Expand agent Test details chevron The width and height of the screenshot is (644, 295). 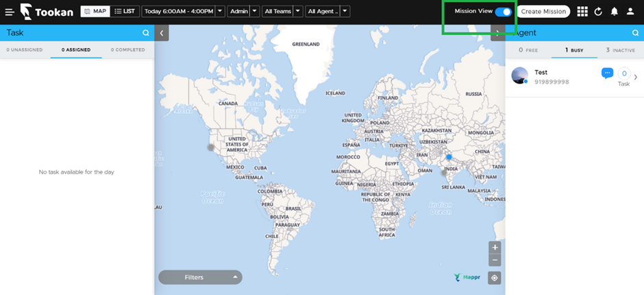click(636, 77)
